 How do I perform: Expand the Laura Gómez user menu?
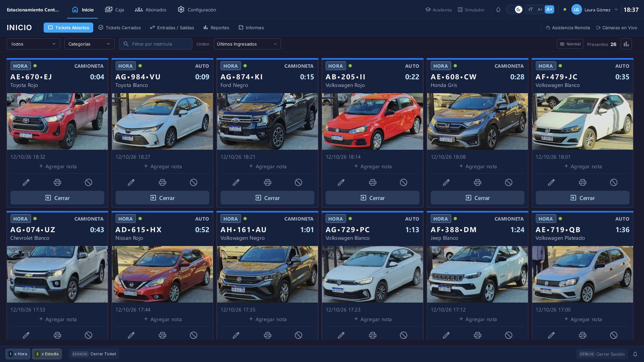click(595, 10)
